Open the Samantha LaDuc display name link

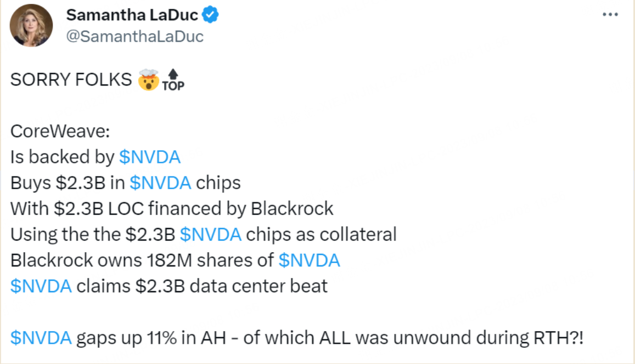click(x=132, y=15)
